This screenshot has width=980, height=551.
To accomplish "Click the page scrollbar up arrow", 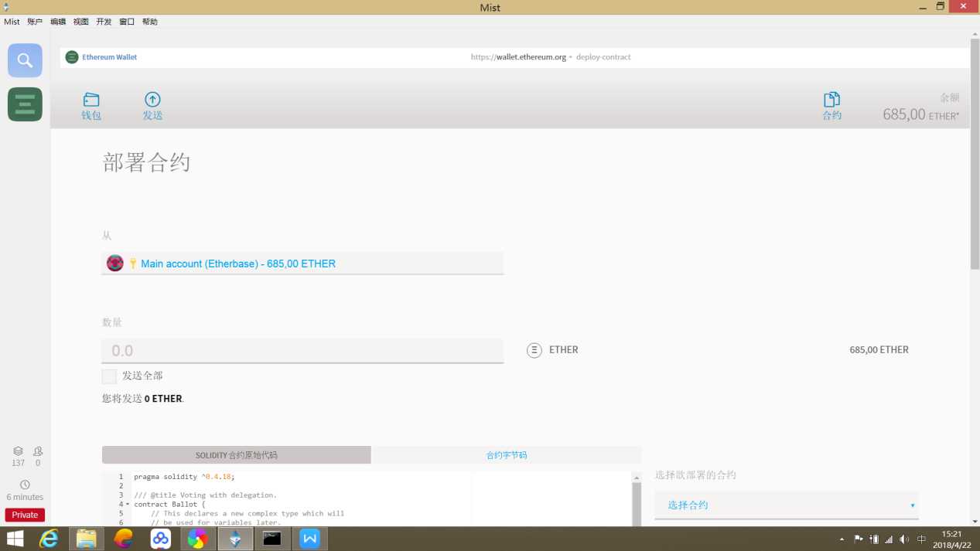I will point(975,35).
